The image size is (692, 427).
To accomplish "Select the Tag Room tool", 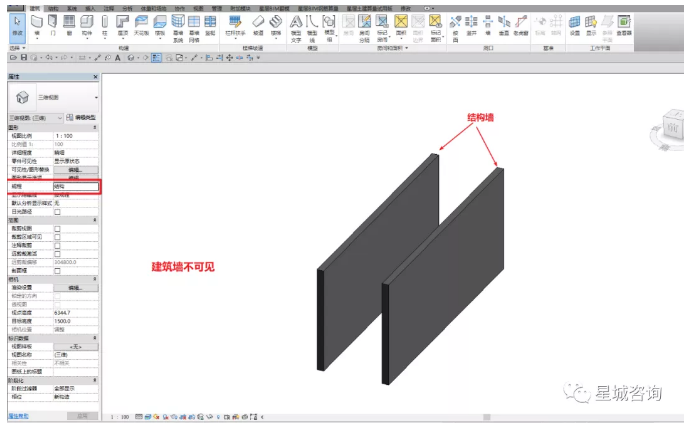I will (382, 28).
